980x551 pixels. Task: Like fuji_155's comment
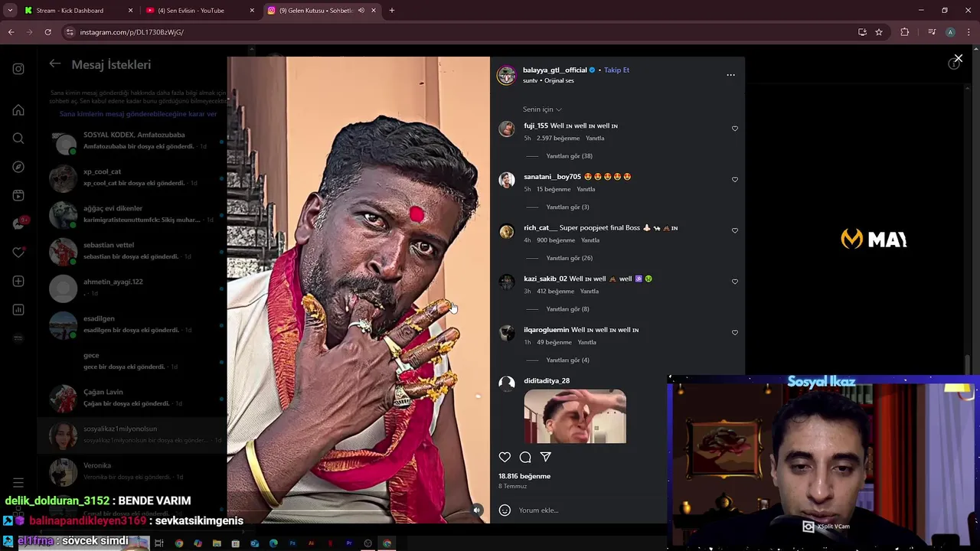pyautogui.click(x=735, y=129)
